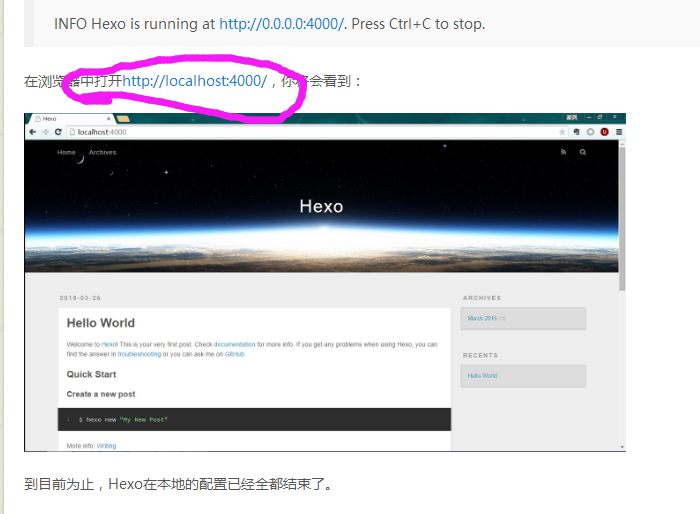700x514 pixels.
Task: Select the Hexo browser tab
Action: tap(71, 119)
